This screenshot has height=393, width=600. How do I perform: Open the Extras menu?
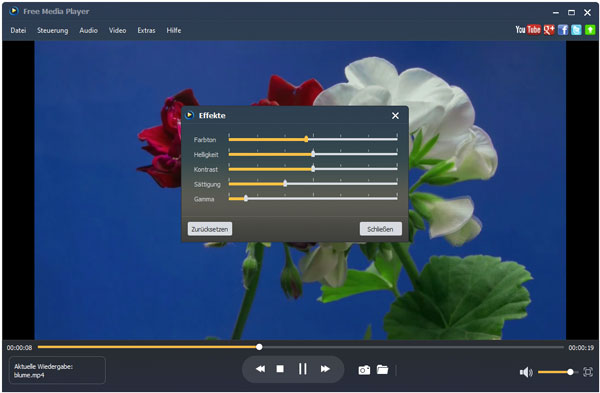(147, 30)
